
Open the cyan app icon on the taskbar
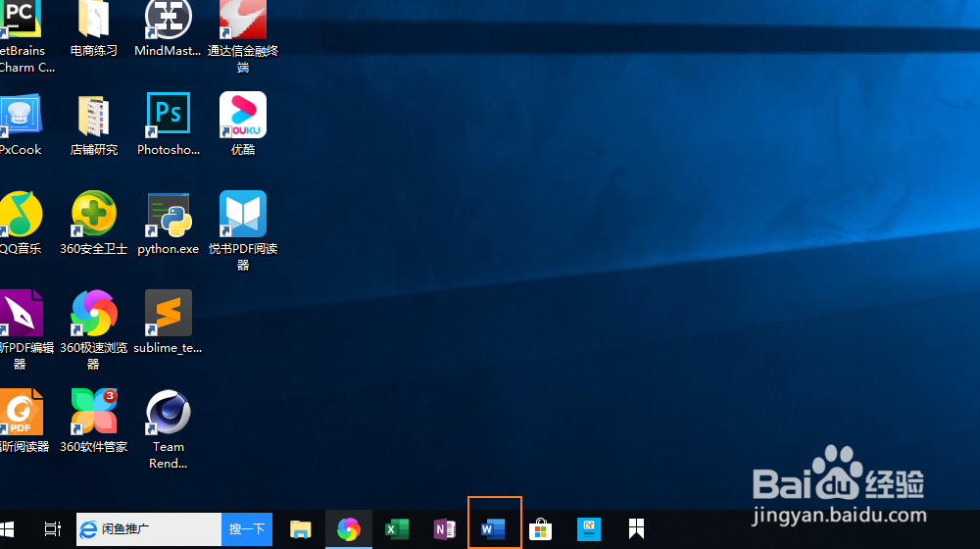pos(589,529)
